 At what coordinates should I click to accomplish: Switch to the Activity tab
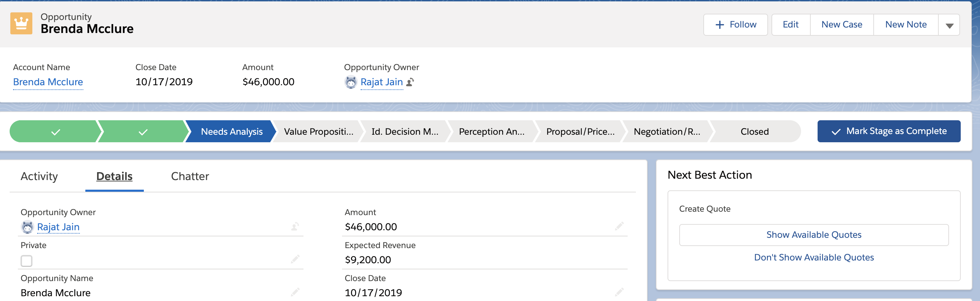[x=39, y=176]
